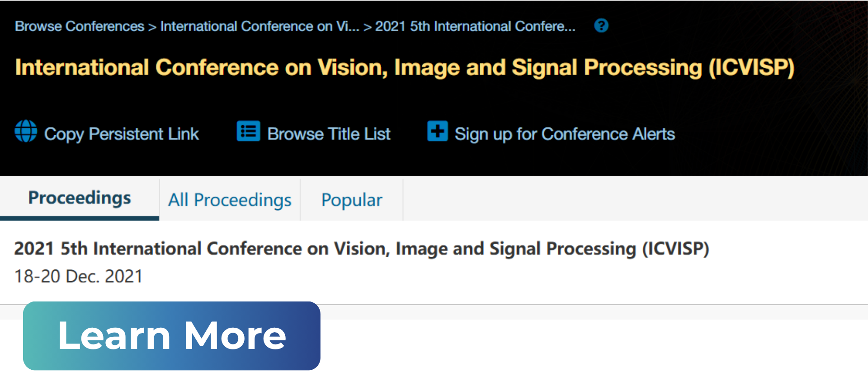The height and width of the screenshot is (372, 868).
Task: Select the Popular tab
Action: [x=352, y=200]
